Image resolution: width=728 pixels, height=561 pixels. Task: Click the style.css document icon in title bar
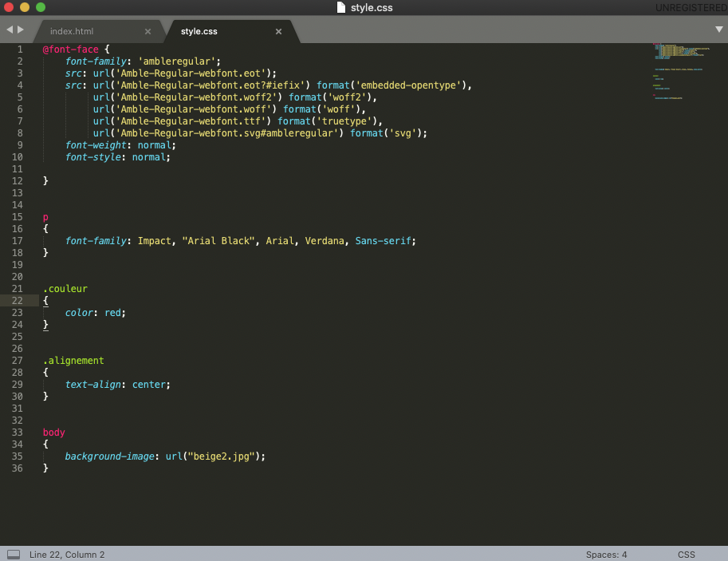[341, 7]
